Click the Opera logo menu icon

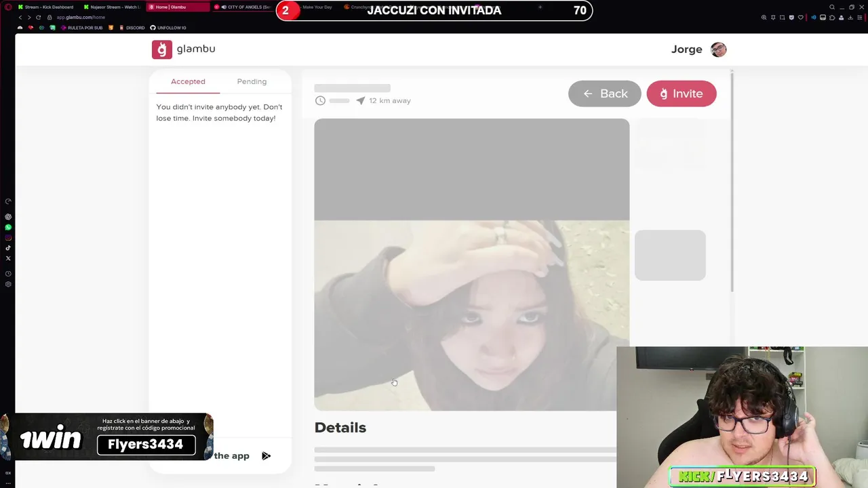click(8, 7)
